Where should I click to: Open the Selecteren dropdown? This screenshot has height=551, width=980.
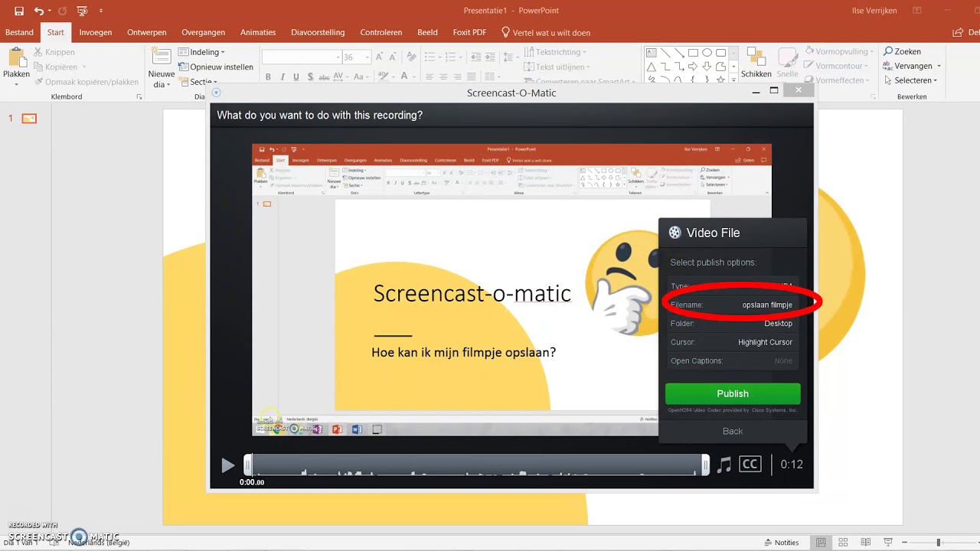pos(910,80)
